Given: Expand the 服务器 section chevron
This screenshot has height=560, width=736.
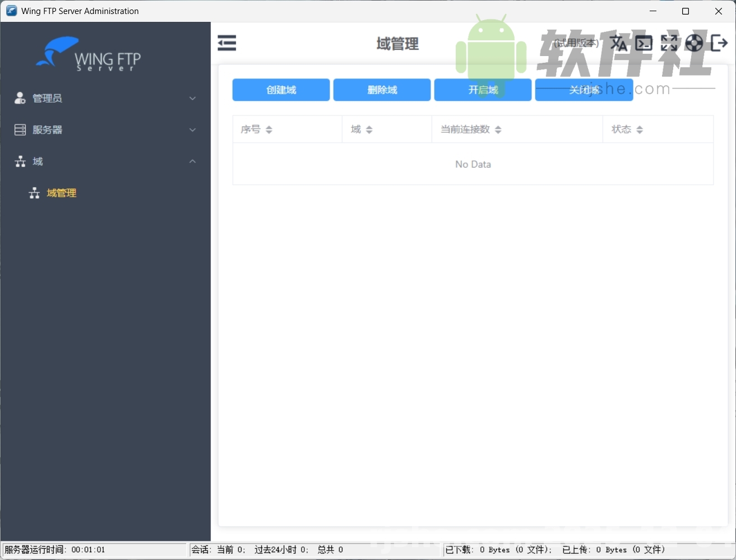Looking at the screenshot, I should pos(192,129).
